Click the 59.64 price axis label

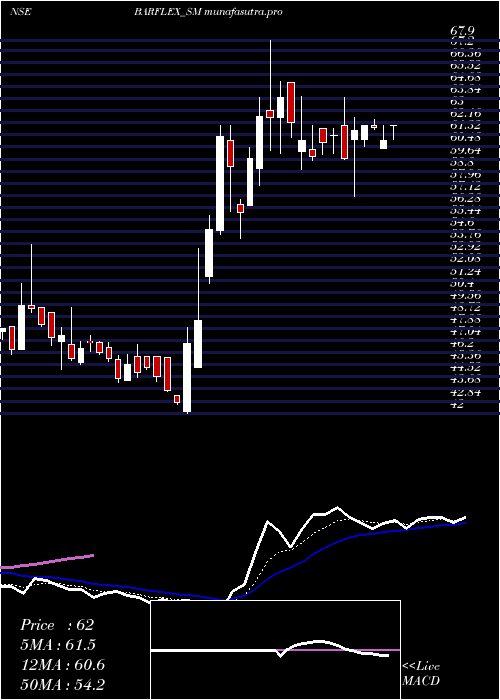(x=465, y=150)
